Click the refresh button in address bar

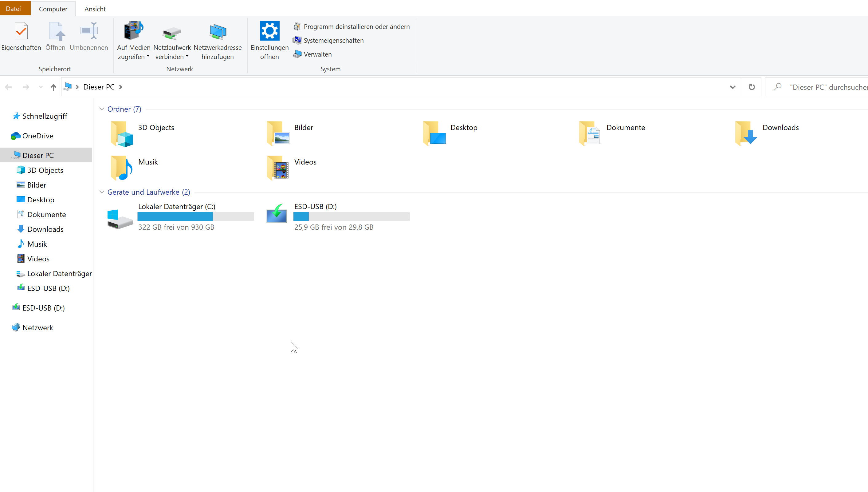tap(752, 87)
